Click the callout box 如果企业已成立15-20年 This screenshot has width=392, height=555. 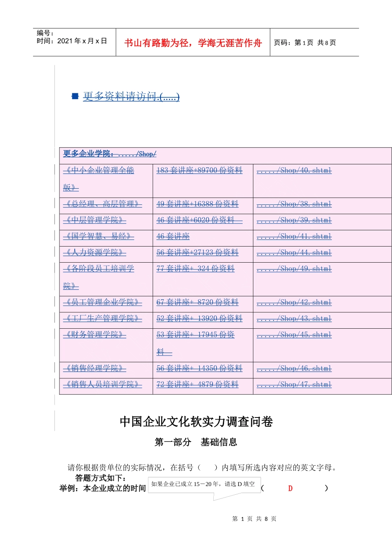click(204, 484)
